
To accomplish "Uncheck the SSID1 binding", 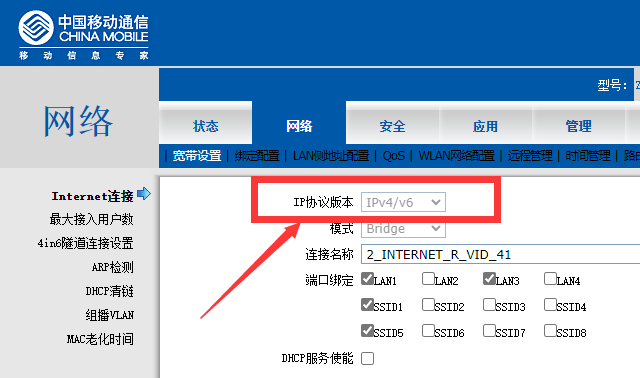I will click(x=367, y=305).
